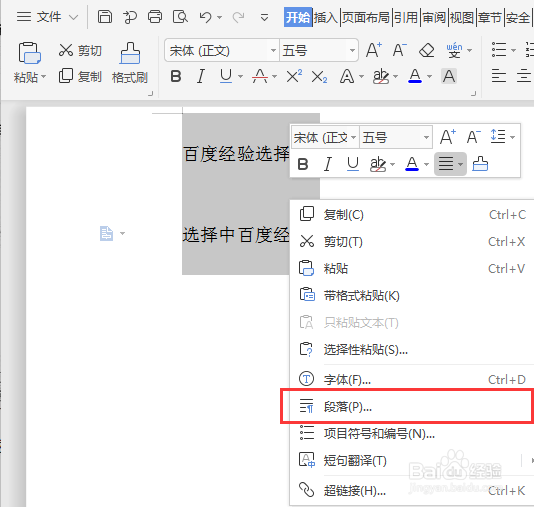Toggle Underline in the ribbon
Image resolution: width=534 pixels, height=507 pixels.
[x=226, y=76]
